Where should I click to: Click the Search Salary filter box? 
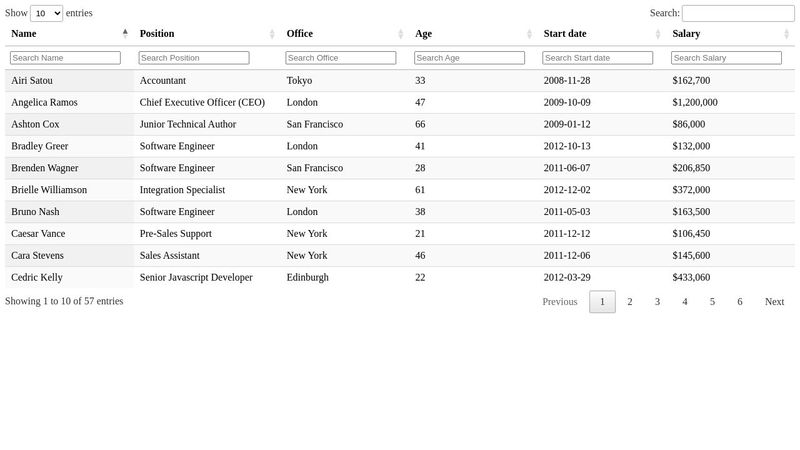726,58
